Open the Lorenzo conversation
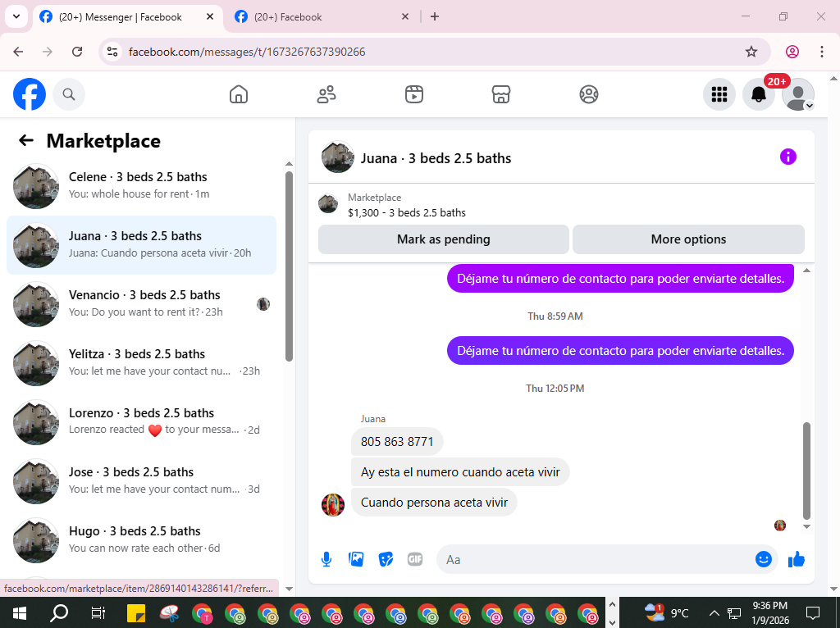Viewport: 840px width, 628px height. 141,421
